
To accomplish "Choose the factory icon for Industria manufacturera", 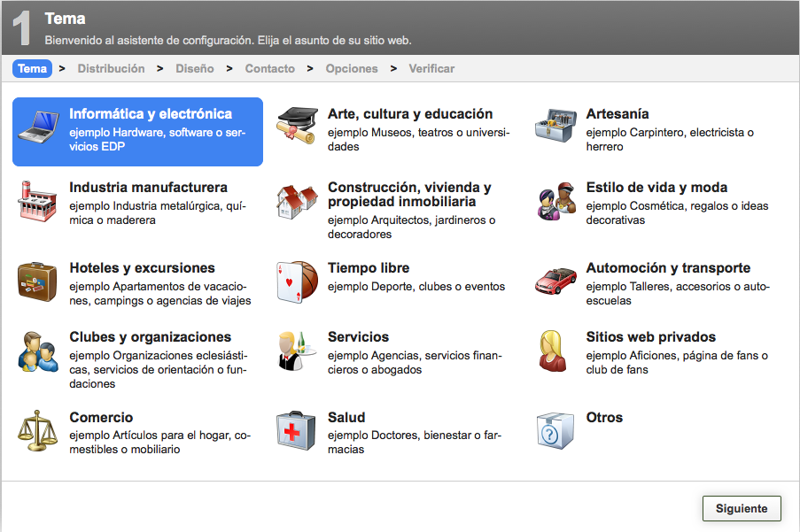I will coord(38,202).
